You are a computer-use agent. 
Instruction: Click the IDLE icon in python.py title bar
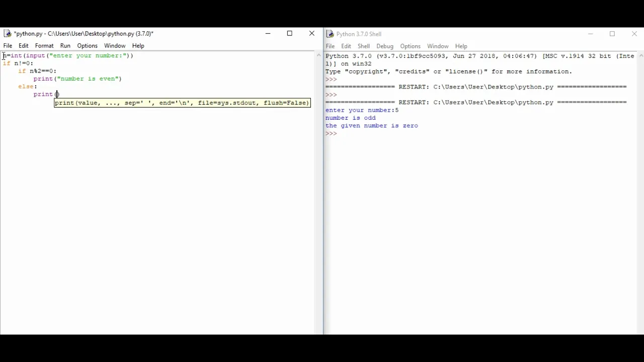coord(8,34)
